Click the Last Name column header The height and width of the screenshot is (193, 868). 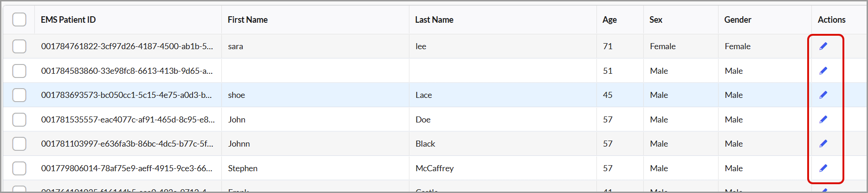(434, 19)
